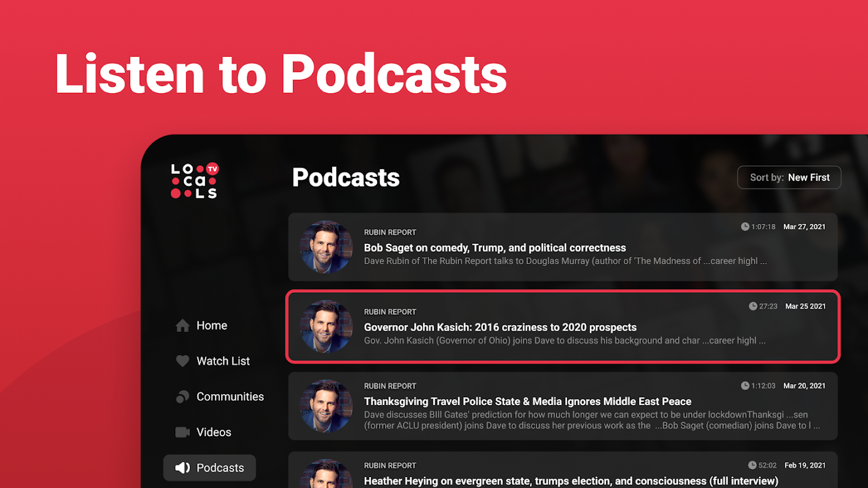Click clock icon beside 1:07:18 duration
The image size is (868, 488).
click(x=745, y=227)
